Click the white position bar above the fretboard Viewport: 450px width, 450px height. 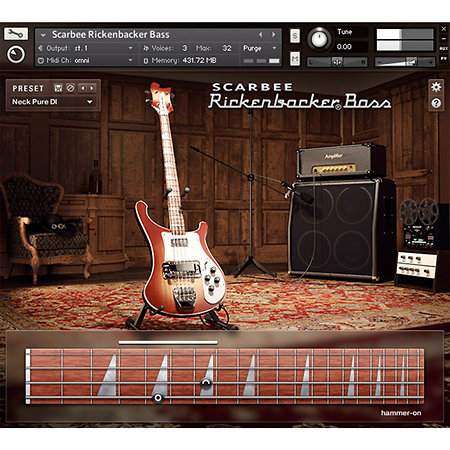click(168, 342)
